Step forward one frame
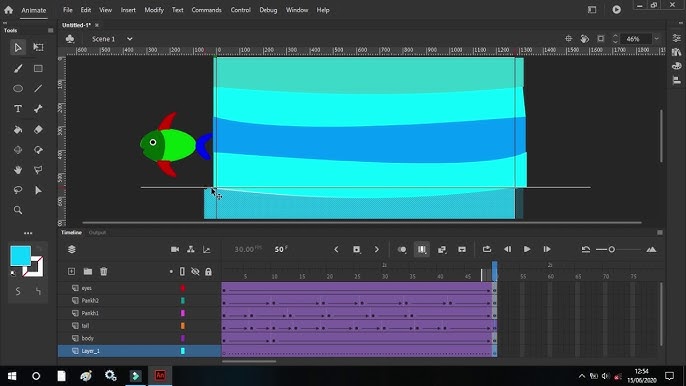The width and height of the screenshot is (686, 386). [547, 249]
